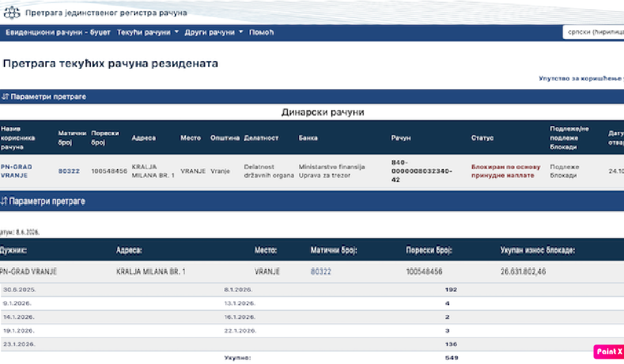Open the 80322 link in Динарски рачуни table
624x364 pixels.
(69, 171)
